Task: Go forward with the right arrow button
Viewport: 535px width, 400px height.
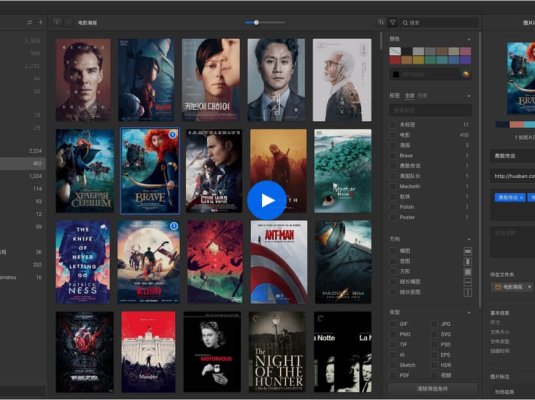Action: click(68, 22)
